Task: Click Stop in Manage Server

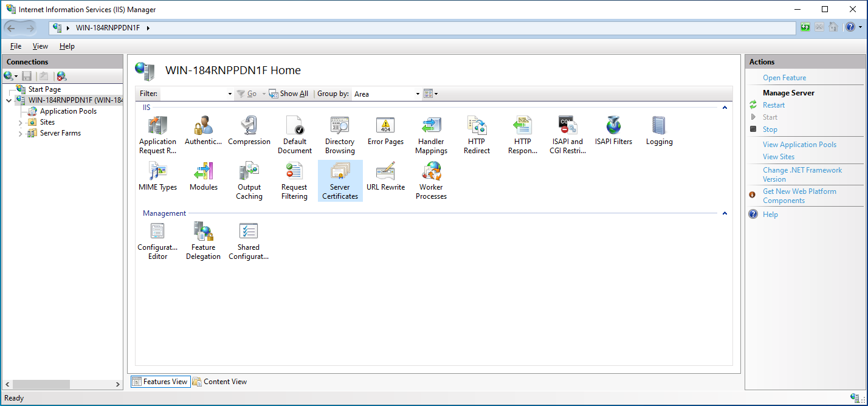Action: (x=770, y=129)
